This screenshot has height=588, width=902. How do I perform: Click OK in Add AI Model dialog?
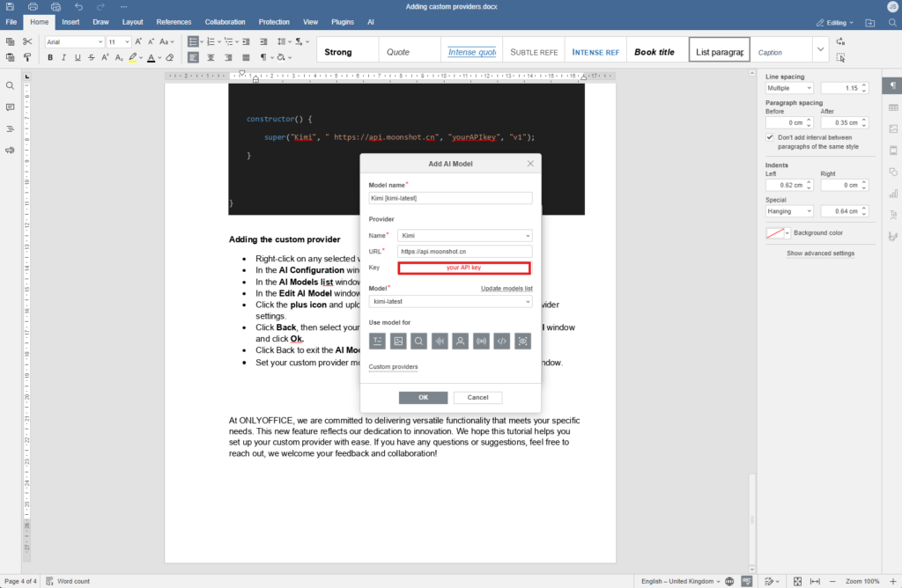point(424,397)
